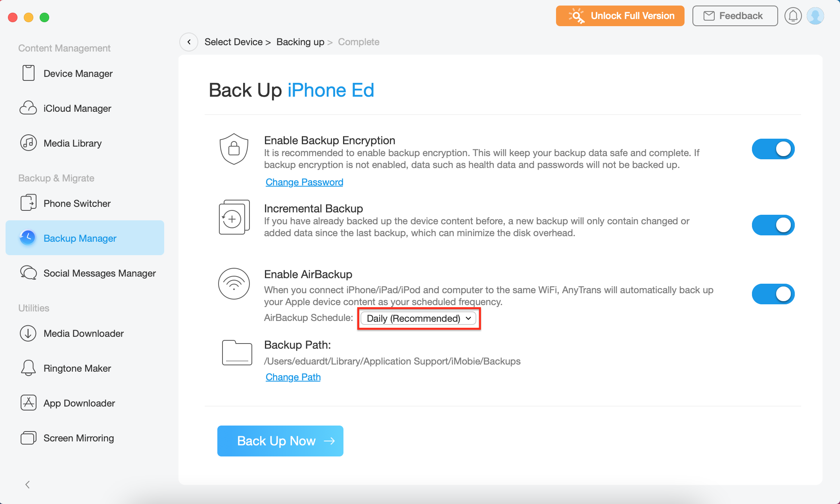Click the backup path folder icon
This screenshot has height=504, width=840.
(237, 353)
